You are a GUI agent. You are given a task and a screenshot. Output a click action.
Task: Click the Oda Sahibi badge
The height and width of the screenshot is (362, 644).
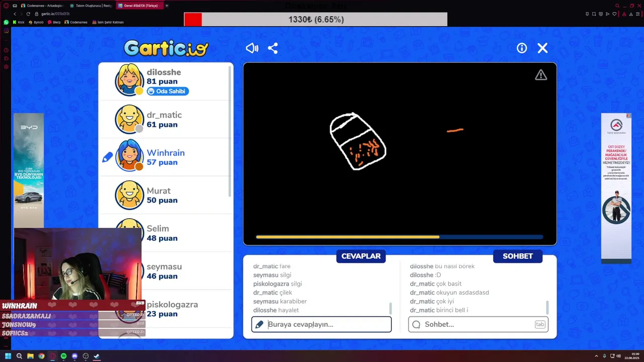(x=168, y=91)
